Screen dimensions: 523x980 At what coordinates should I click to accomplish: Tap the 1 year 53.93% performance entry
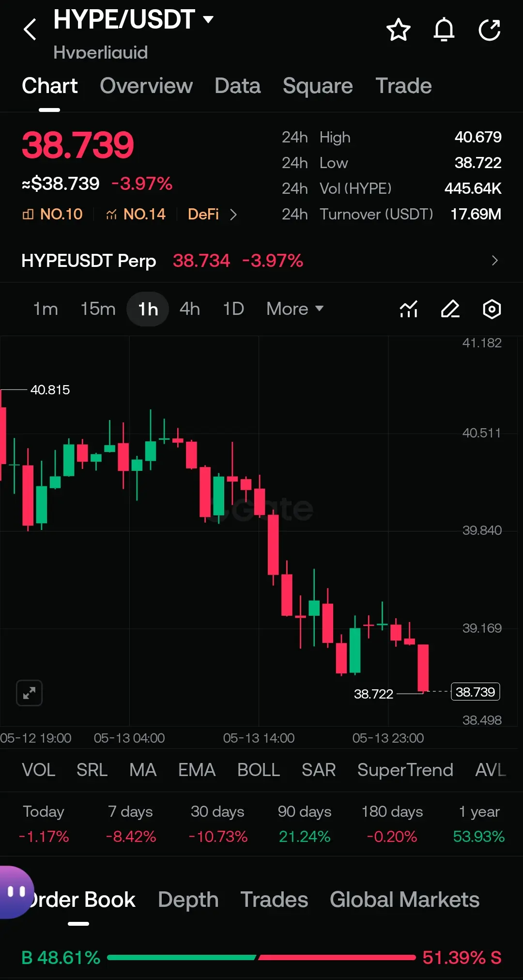coord(479,824)
